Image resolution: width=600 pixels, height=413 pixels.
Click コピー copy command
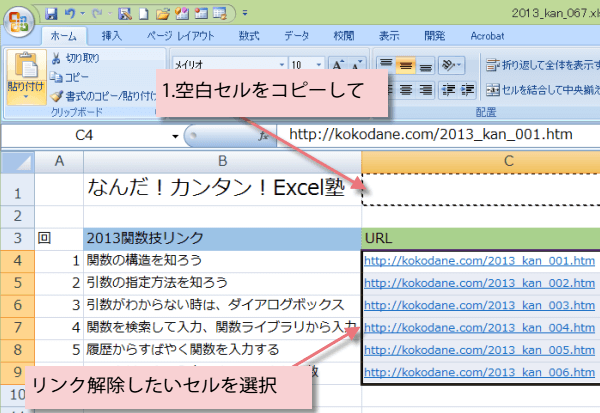pos(70,77)
